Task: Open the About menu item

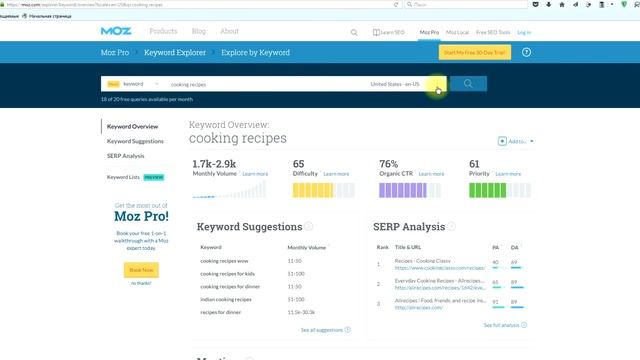Action: pyautogui.click(x=229, y=31)
